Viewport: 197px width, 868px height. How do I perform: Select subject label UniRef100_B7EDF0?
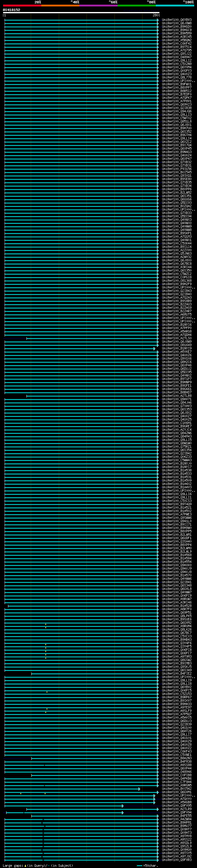(x=177, y=94)
